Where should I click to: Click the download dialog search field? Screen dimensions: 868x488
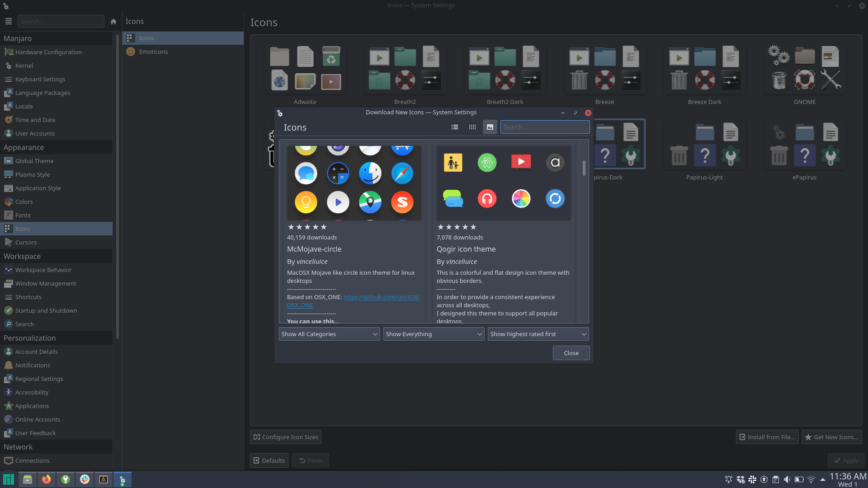coord(545,127)
